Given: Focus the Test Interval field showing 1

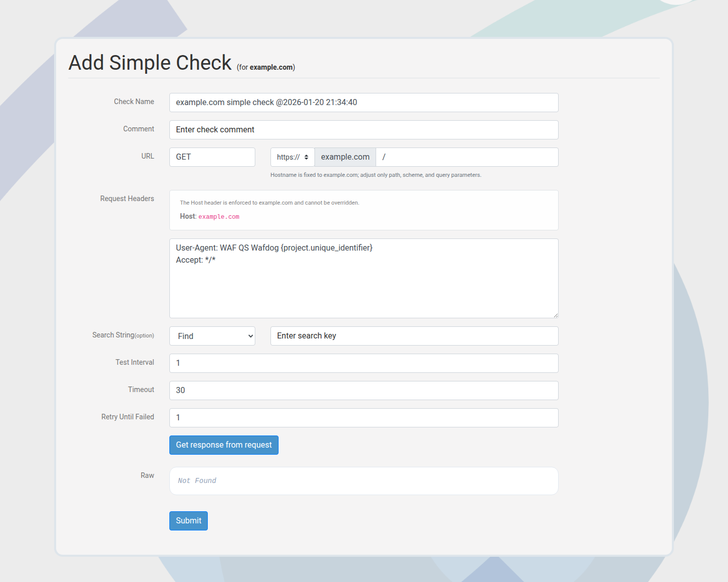Looking at the screenshot, I should click(x=363, y=363).
